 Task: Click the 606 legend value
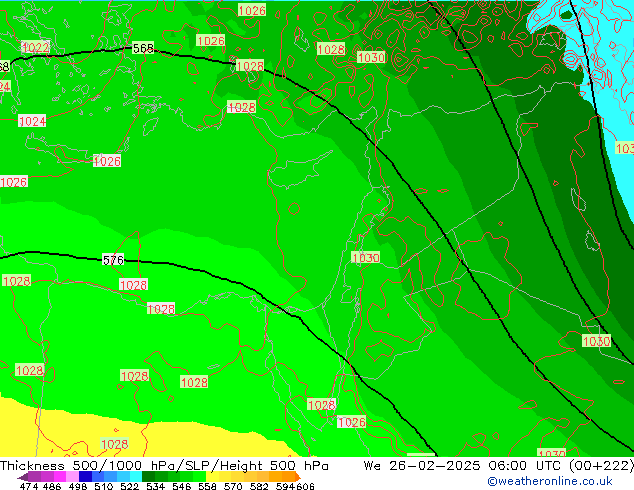tap(304, 486)
